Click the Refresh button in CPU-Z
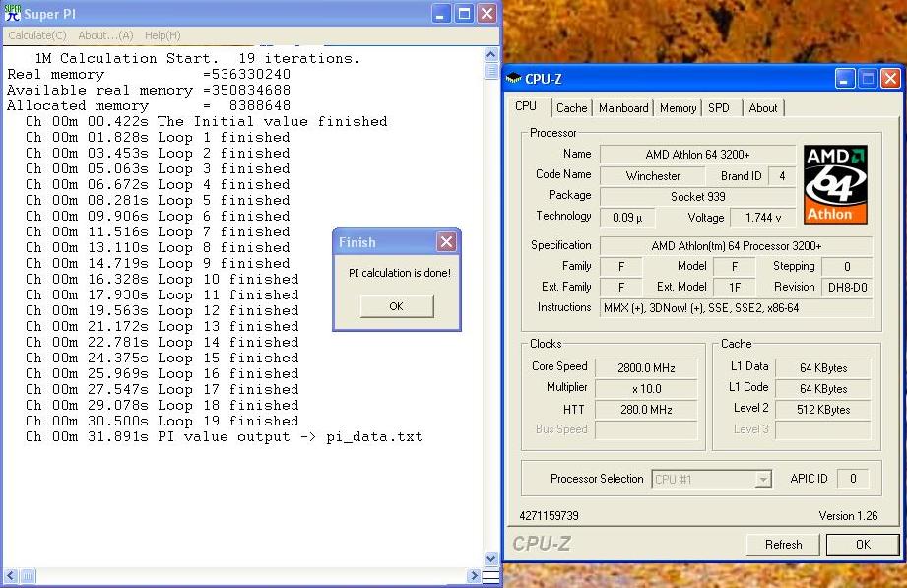907x588 pixels. (783, 544)
